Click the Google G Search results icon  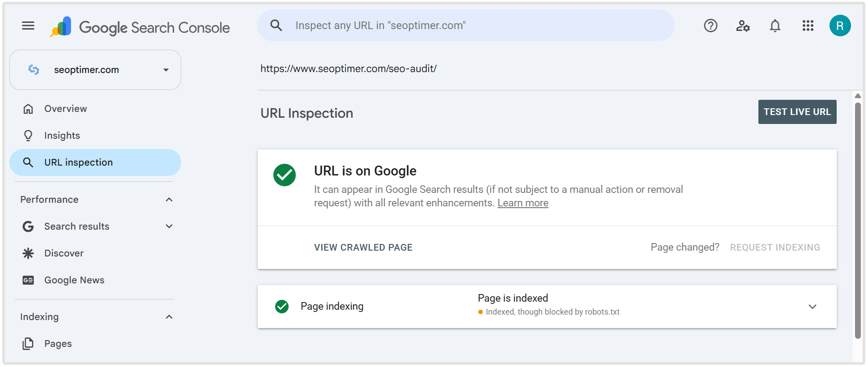(x=28, y=226)
